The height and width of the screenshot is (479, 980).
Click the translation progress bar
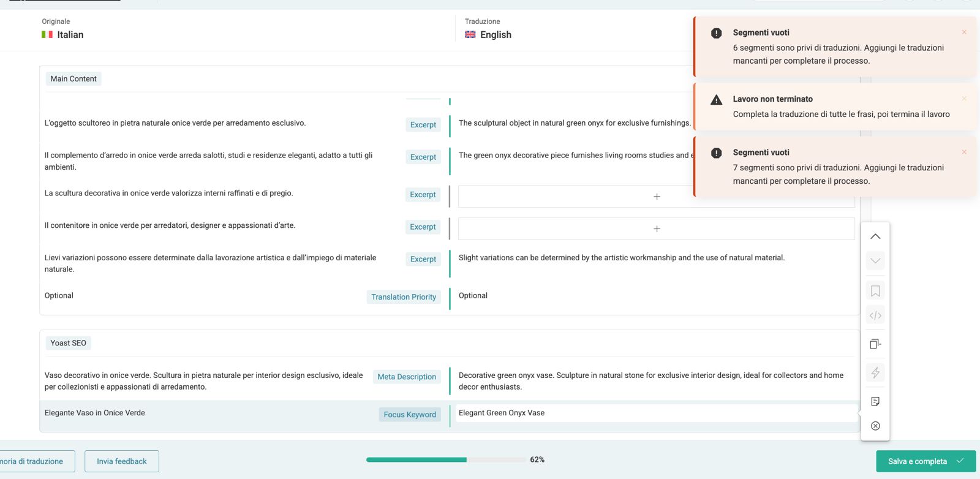(x=447, y=459)
